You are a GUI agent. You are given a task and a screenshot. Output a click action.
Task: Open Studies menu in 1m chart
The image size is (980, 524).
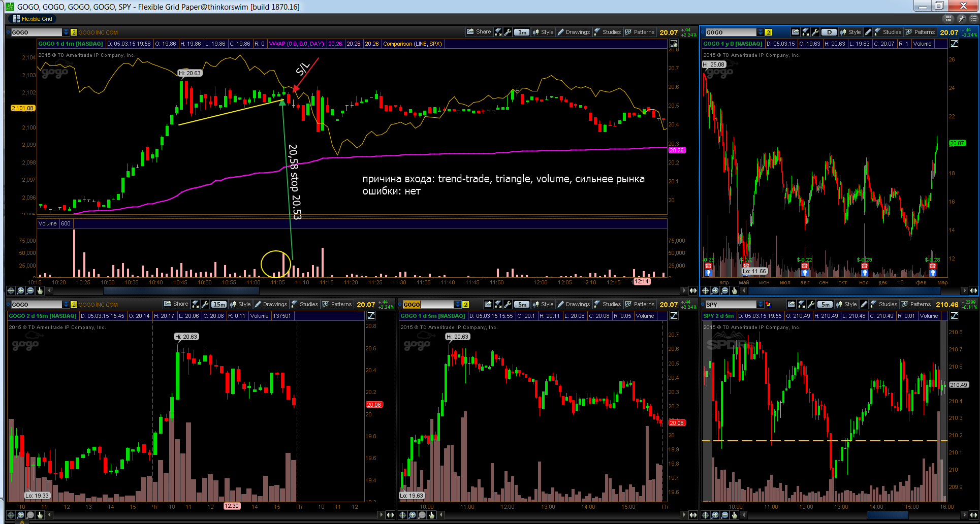coord(607,32)
